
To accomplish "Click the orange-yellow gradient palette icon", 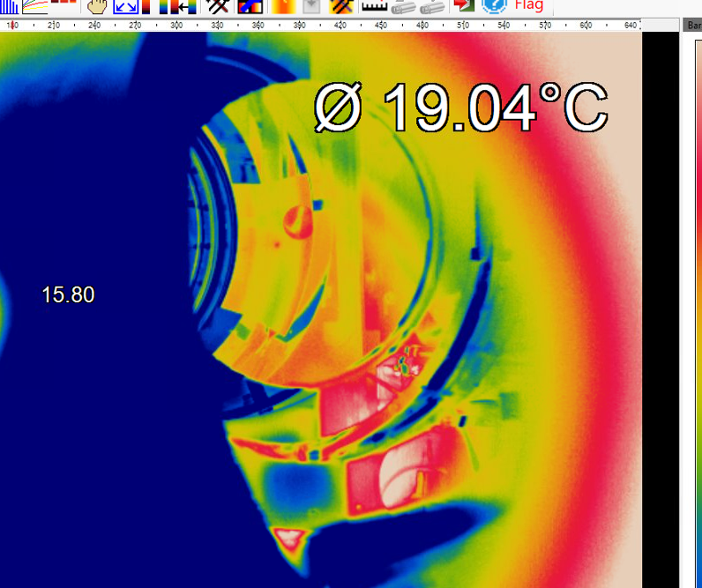I will pos(284,6).
